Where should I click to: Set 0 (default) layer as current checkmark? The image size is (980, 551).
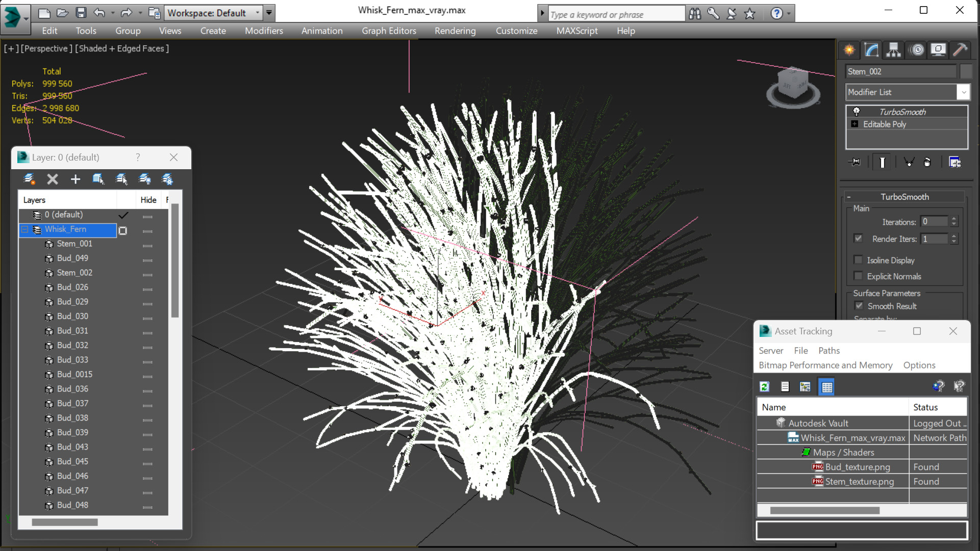123,215
